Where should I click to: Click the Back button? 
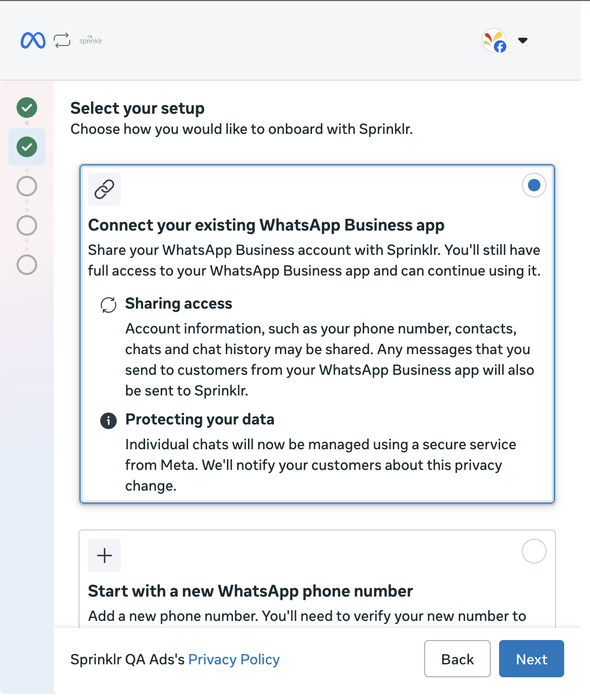tap(457, 659)
